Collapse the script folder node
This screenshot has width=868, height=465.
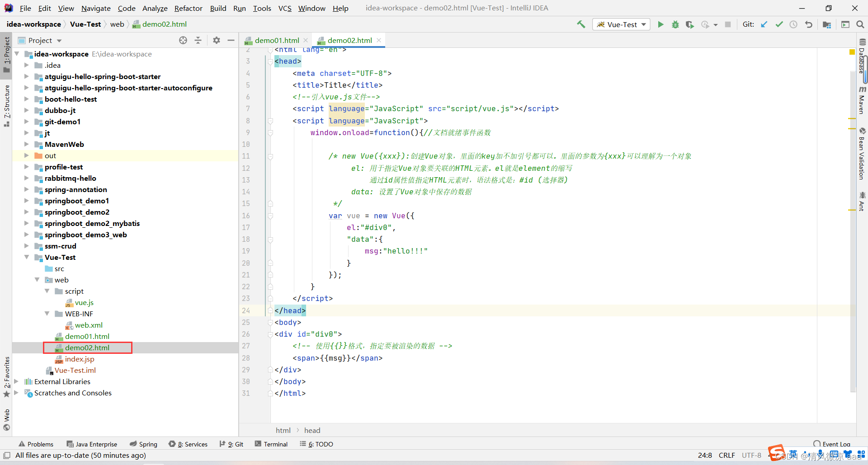pos(47,291)
